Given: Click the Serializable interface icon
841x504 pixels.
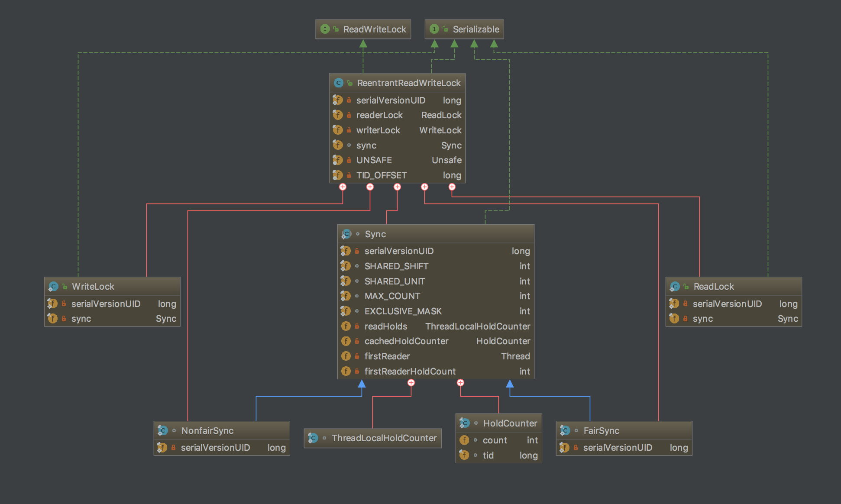Looking at the screenshot, I should pyautogui.click(x=434, y=29).
